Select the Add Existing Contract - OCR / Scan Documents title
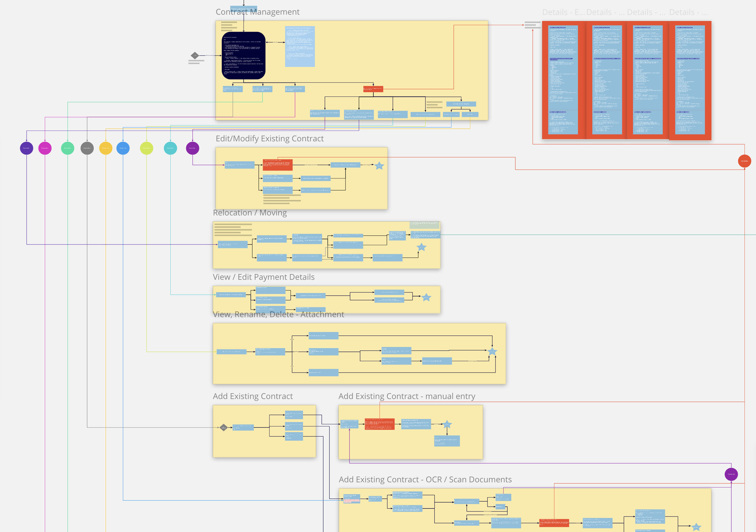756x532 pixels. [425, 480]
